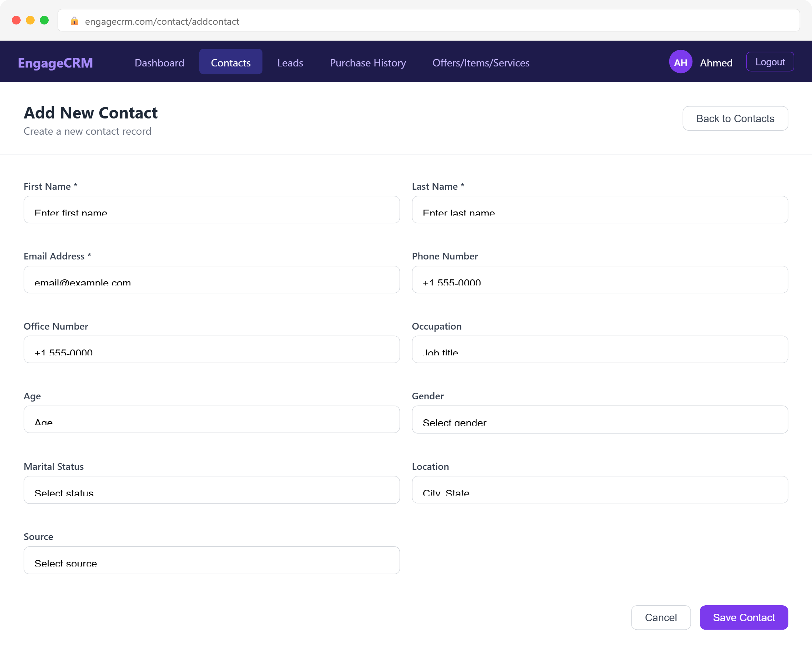This screenshot has height=654, width=812.
Task: Click the Logout button
Action: click(770, 61)
